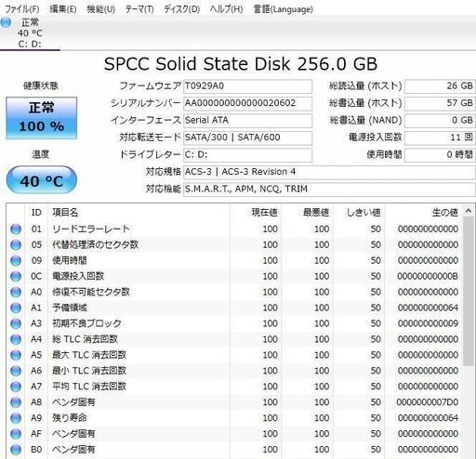Click the scroll up arrow of attribute list
This screenshot has width=476, height=459.
point(469,211)
